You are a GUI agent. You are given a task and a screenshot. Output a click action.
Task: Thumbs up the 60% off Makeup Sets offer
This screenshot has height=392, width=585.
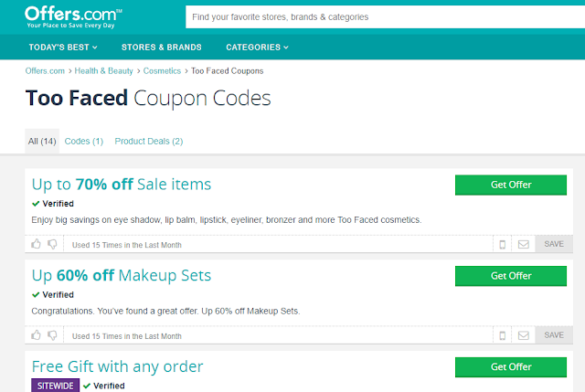click(x=37, y=335)
